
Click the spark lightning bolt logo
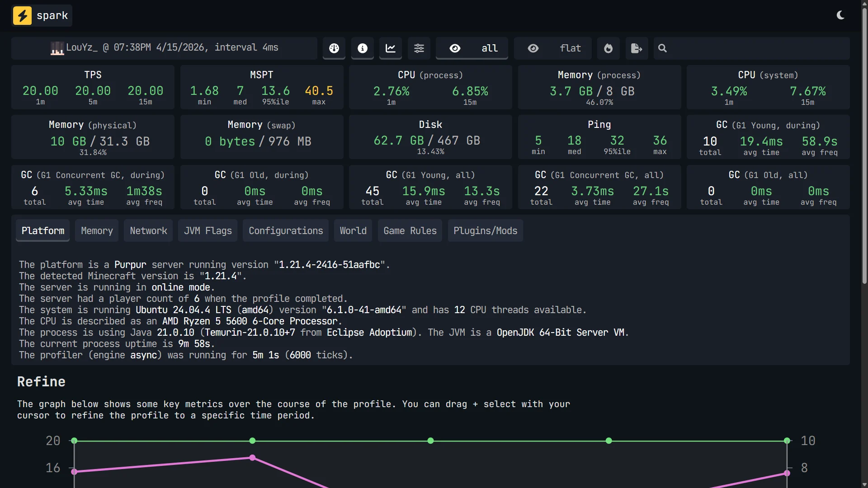point(23,15)
